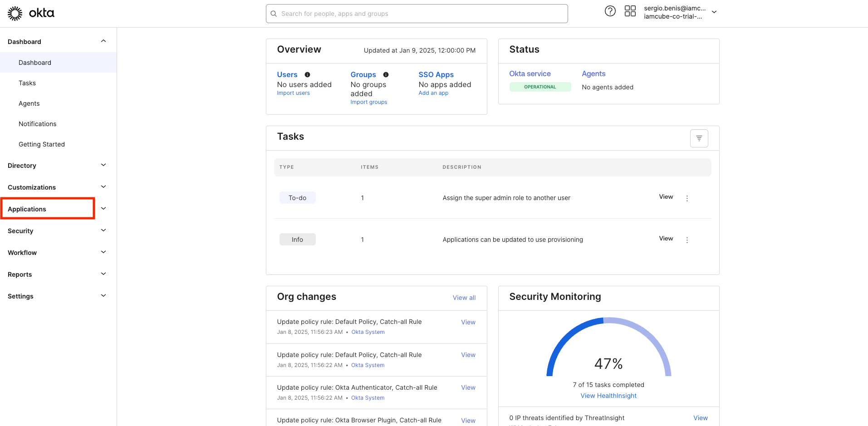View the Okta Browser Plugin rule change
868x426 pixels.
(x=468, y=421)
